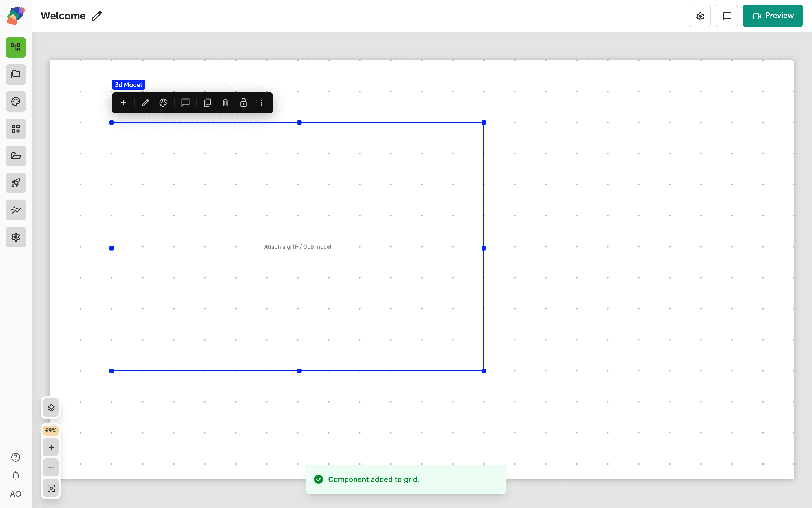
Task: Zoom in with the plus button
Action: coord(51,448)
